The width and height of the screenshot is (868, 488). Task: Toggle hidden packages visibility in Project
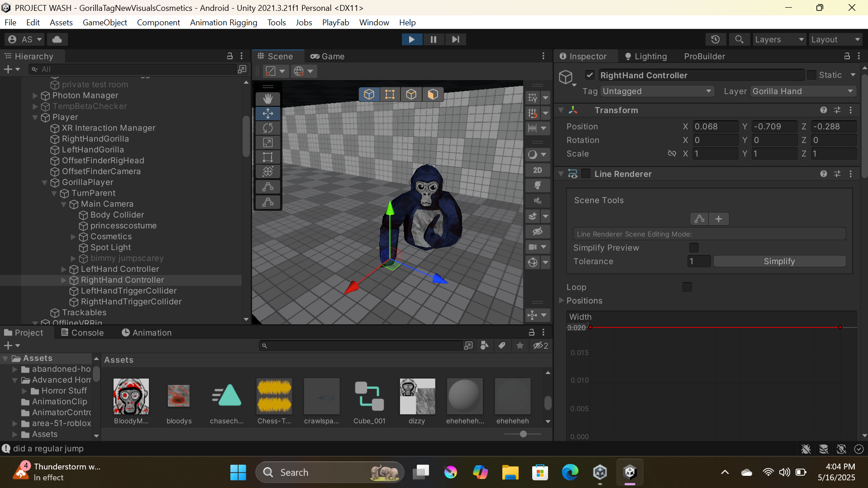click(540, 346)
